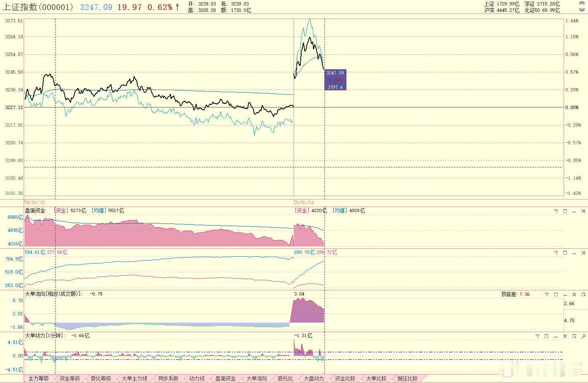Close the 大单流向 panel
The height and width of the screenshot is (383, 588).
[575, 294]
